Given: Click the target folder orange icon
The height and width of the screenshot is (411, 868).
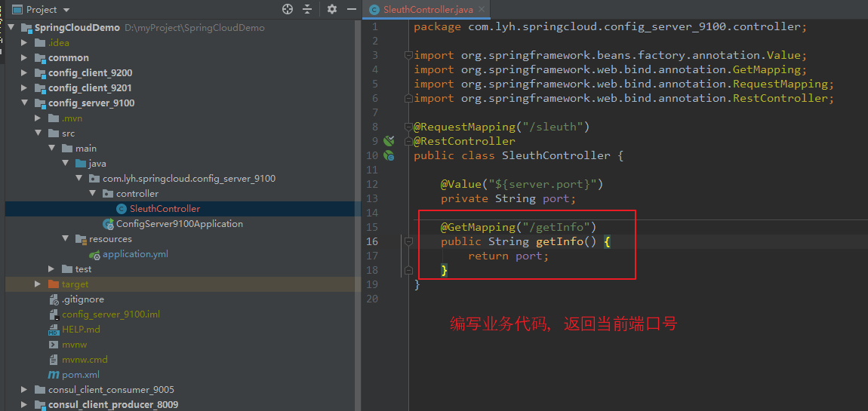Looking at the screenshot, I should [x=54, y=284].
